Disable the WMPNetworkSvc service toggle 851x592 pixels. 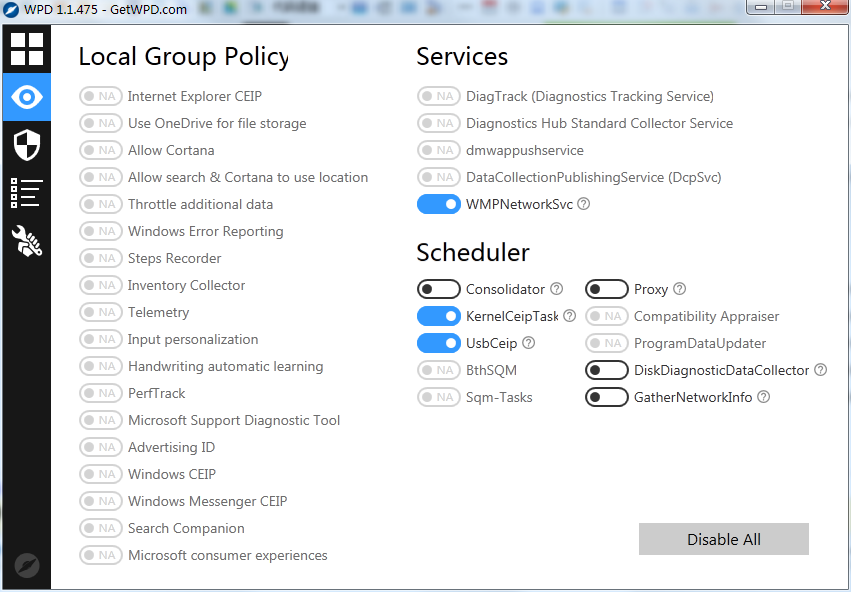click(438, 204)
